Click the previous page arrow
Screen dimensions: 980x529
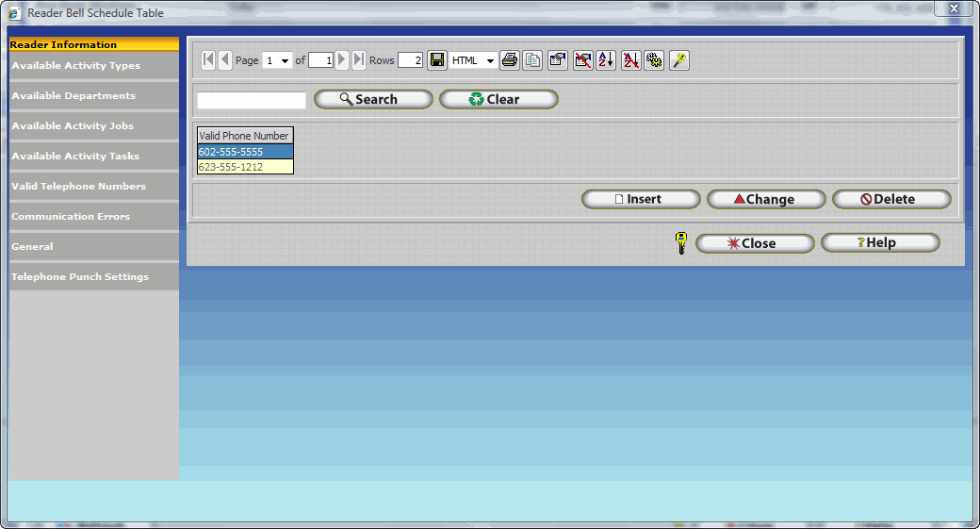pyautogui.click(x=224, y=60)
